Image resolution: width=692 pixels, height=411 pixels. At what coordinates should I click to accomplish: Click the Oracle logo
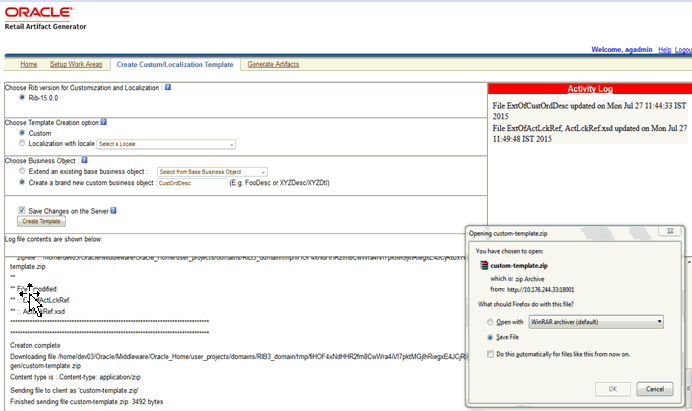38,12
